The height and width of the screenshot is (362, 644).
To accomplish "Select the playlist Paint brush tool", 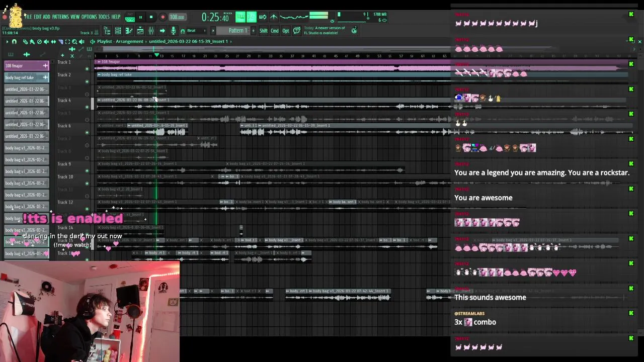I will (x=32, y=42).
